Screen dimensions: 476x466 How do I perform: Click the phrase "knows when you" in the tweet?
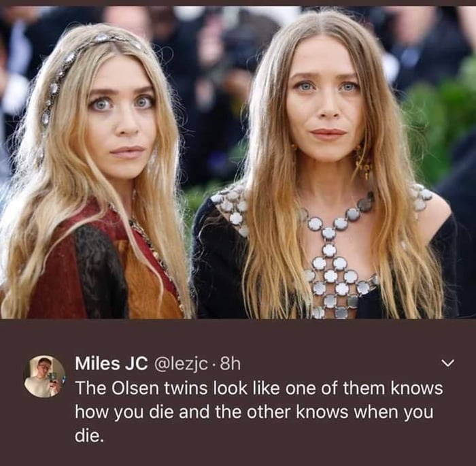click(364, 412)
